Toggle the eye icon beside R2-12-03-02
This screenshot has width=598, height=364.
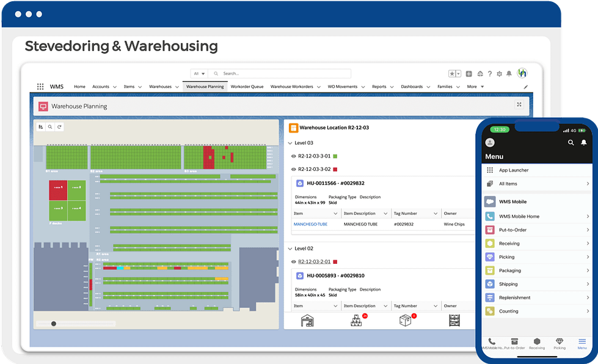[293, 169]
